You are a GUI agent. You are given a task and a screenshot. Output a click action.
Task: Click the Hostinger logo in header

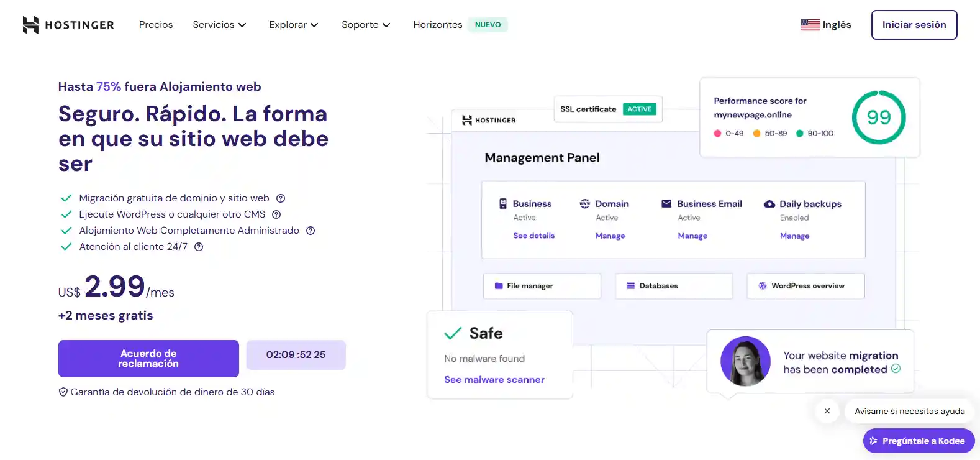click(x=68, y=25)
